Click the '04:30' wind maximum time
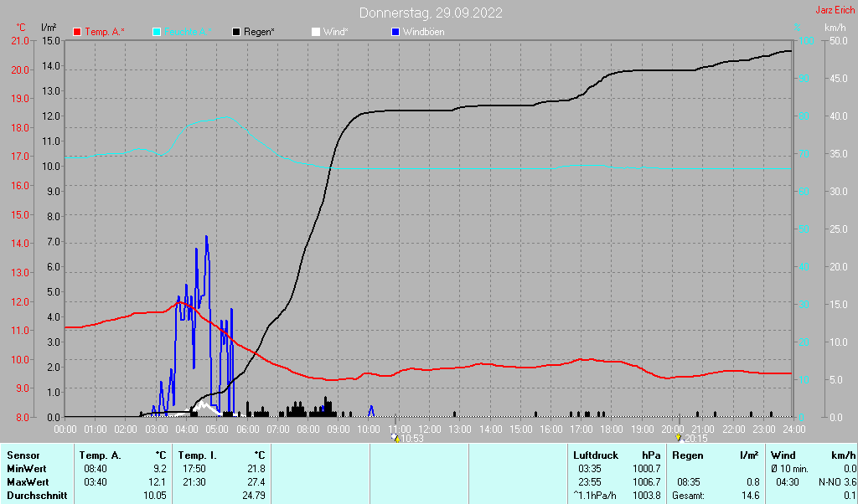Image resolution: width=858 pixels, height=504 pixels. (x=788, y=483)
